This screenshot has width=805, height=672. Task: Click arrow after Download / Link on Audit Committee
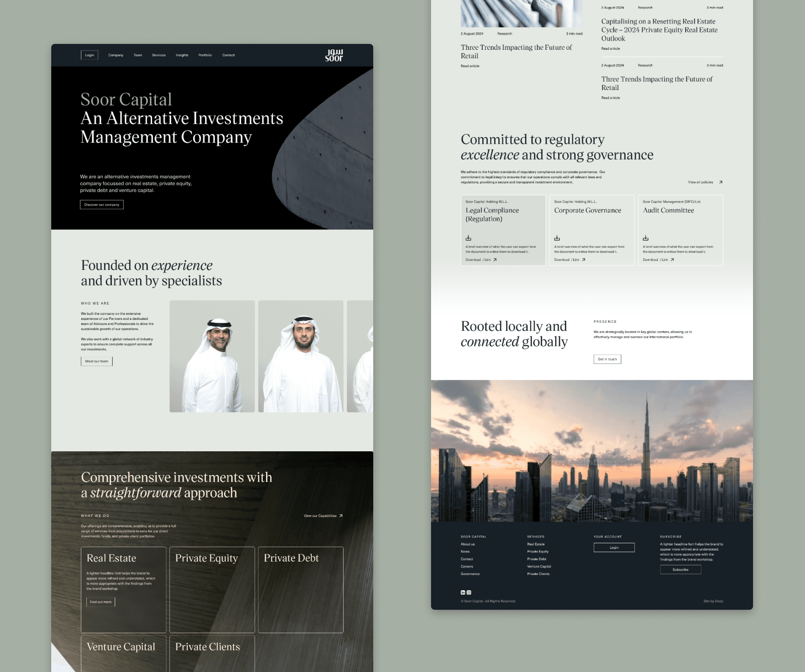pos(673,260)
